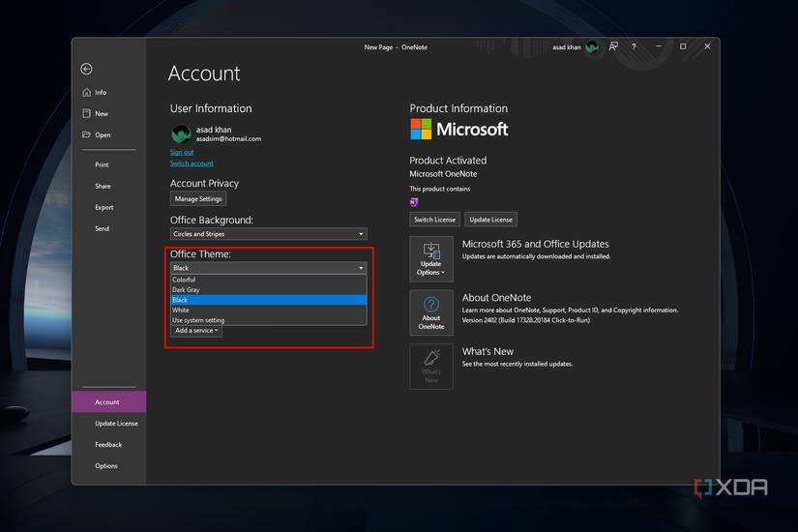Click the title bar profile picture
This screenshot has width=798, height=532.
tap(592, 47)
